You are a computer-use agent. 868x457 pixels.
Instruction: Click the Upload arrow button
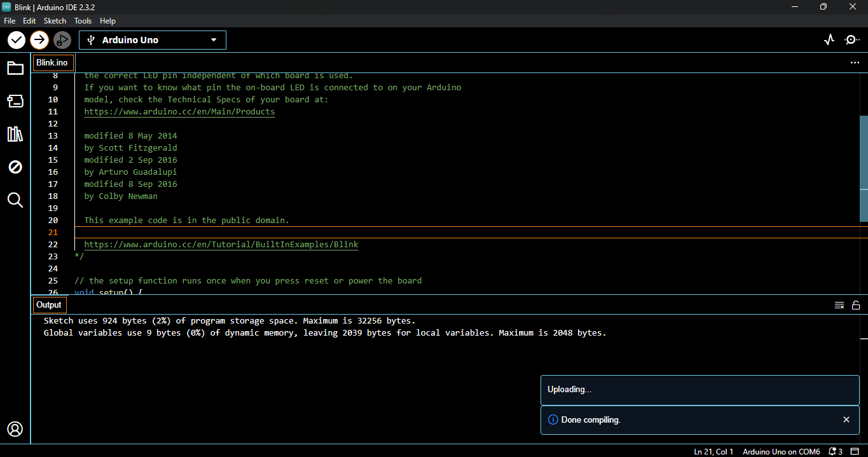point(39,40)
